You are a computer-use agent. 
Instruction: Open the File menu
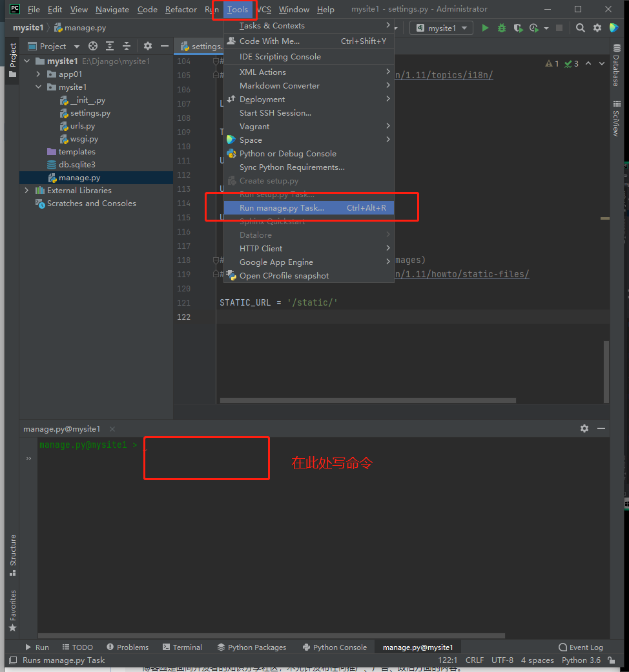pyautogui.click(x=34, y=10)
